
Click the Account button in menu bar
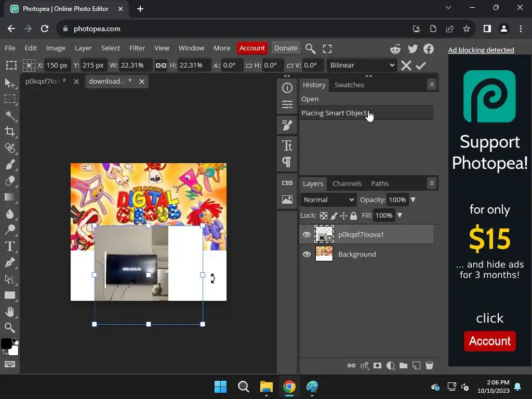[252, 48]
